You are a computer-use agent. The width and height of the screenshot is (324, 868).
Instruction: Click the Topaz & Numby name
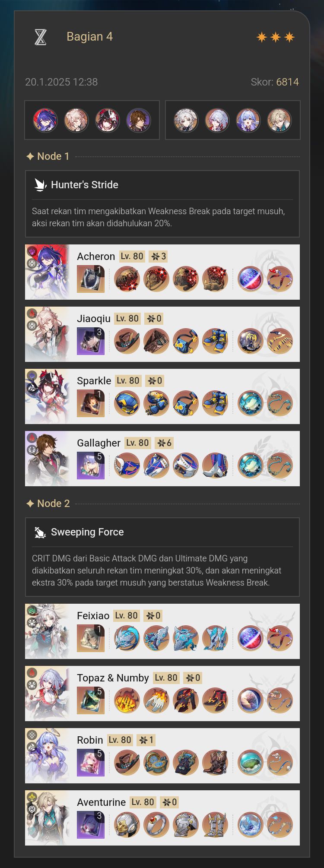click(x=113, y=678)
